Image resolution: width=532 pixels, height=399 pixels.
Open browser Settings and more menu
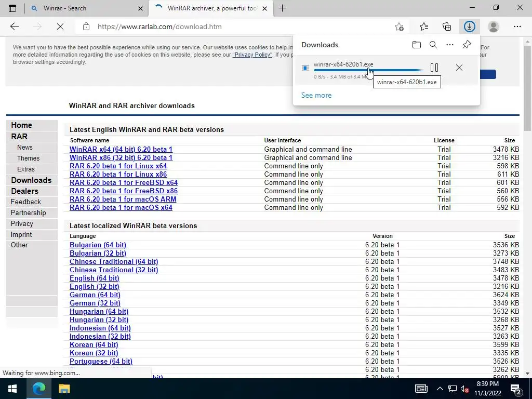[517, 26]
